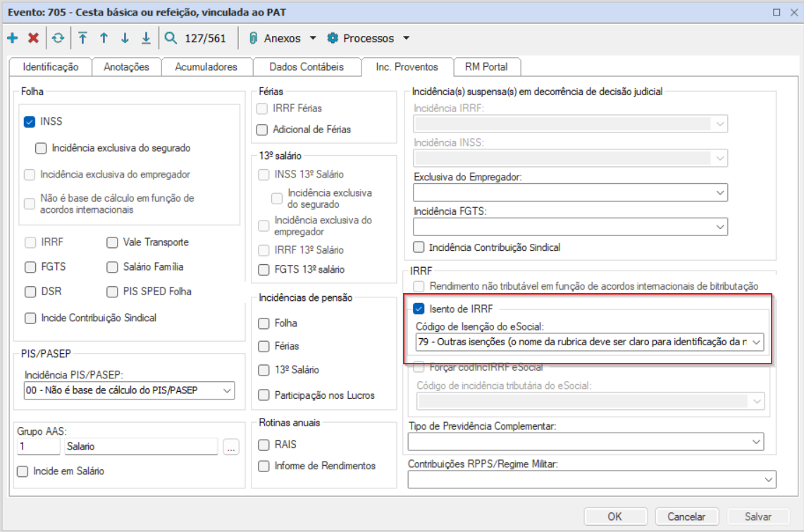Click the red X delete icon
The height and width of the screenshot is (532, 804).
pos(32,38)
